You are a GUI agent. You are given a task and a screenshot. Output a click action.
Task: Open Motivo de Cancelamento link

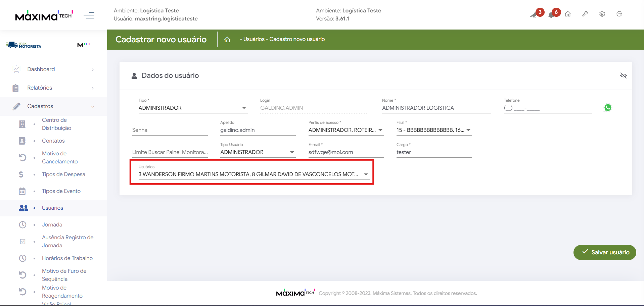[x=60, y=158]
